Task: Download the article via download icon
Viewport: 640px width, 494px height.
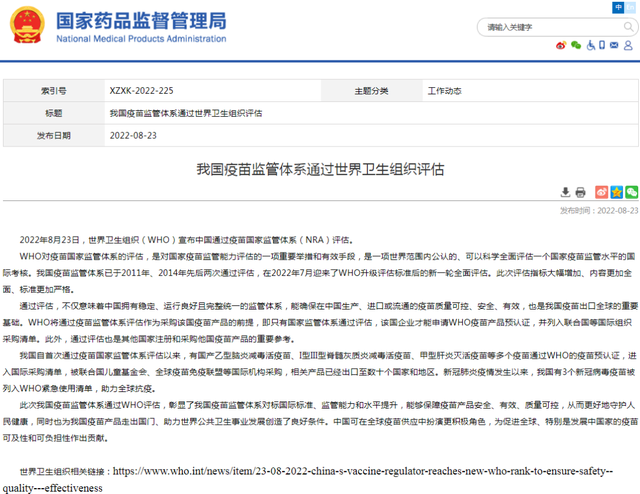Action: point(565,192)
